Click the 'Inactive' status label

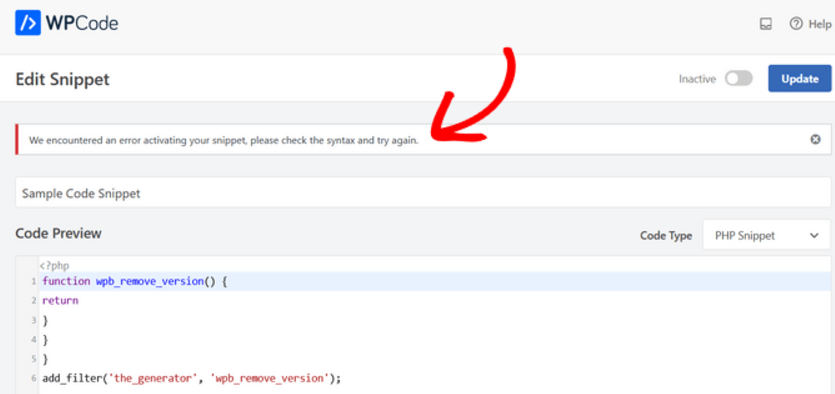697,79
